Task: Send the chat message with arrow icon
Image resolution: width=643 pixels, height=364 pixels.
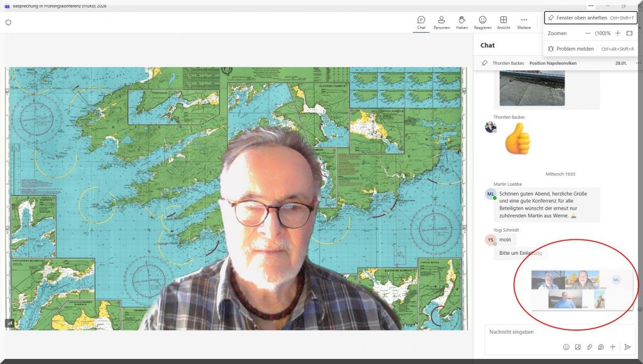Action: click(x=627, y=347)
